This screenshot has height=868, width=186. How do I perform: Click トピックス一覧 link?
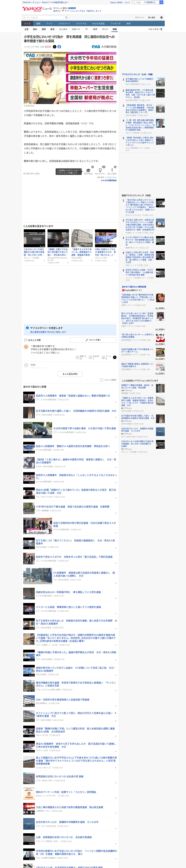155,29
